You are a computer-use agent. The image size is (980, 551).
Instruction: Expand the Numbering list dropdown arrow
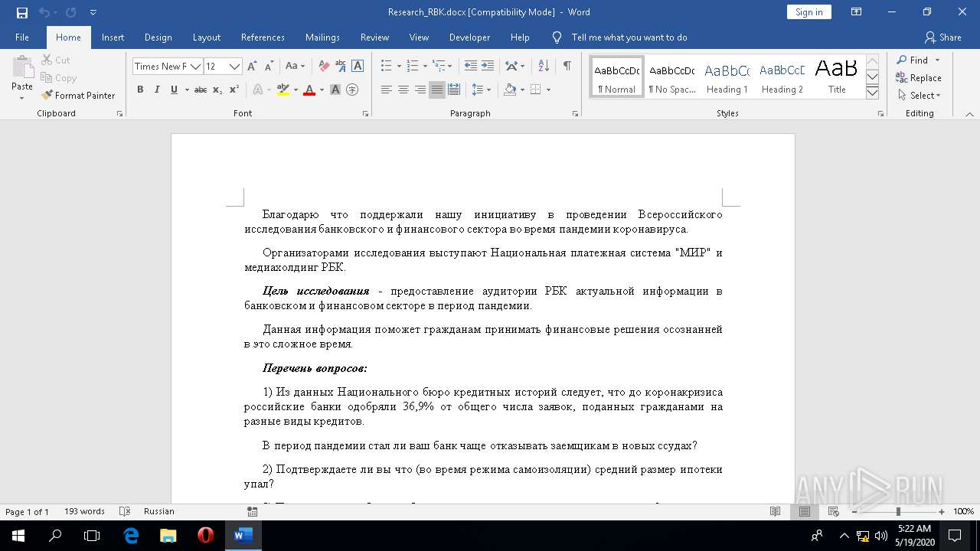coord(425,67)
